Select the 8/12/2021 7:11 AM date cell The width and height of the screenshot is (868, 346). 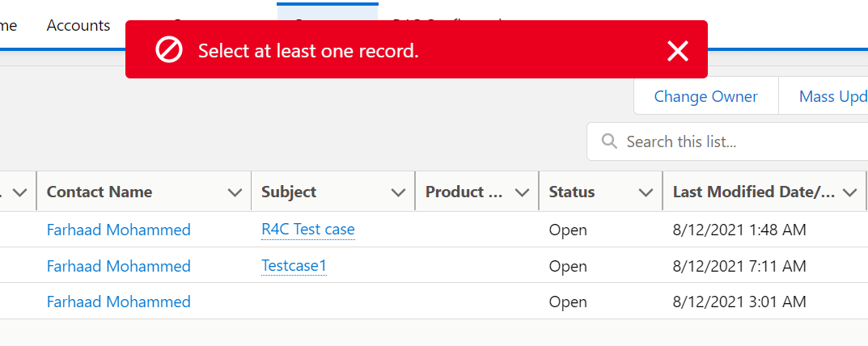(x=739, y=266)
